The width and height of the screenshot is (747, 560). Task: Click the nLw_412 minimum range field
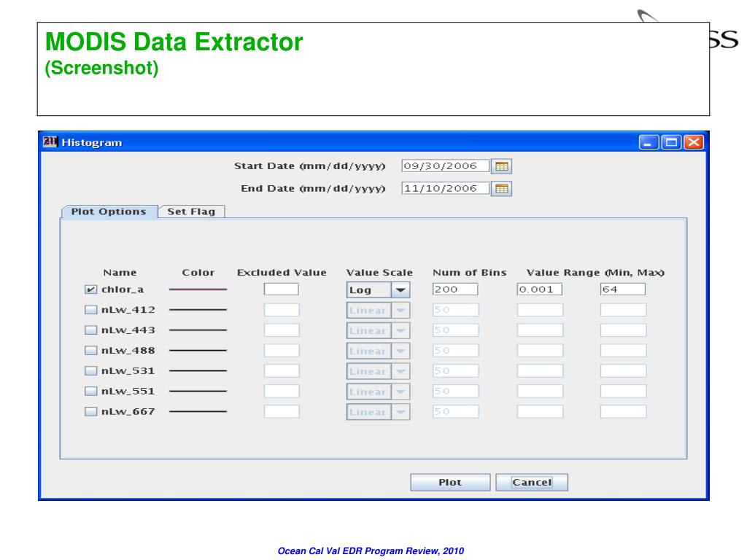[x=540, y=310]
